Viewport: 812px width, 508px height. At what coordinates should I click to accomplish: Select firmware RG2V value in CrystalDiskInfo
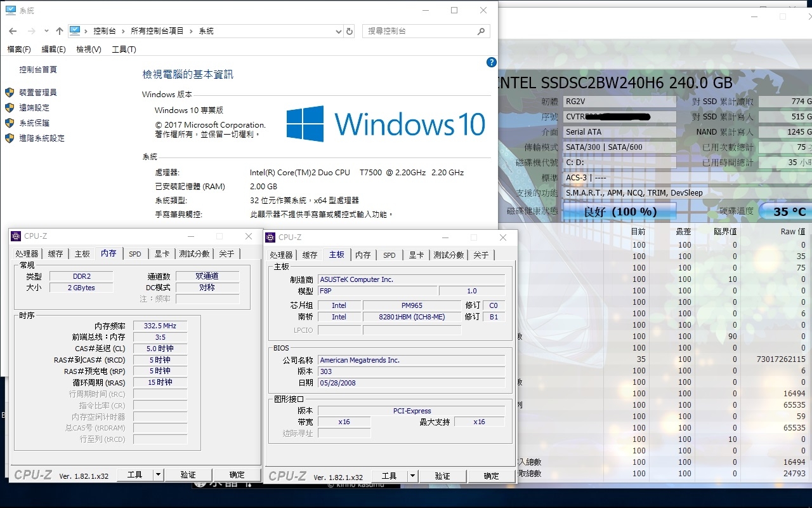click(x=620, y=102)
